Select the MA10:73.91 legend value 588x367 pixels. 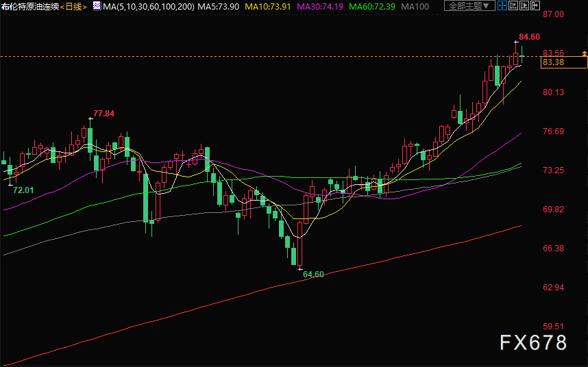tap(268, 6)
